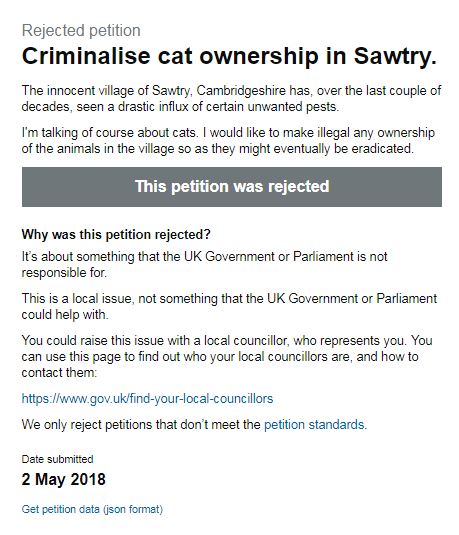The image size is (459, 535).
Task: Click the phrase 'unwanted pests' in the first paragraph
Action: [x=293, y=107]
